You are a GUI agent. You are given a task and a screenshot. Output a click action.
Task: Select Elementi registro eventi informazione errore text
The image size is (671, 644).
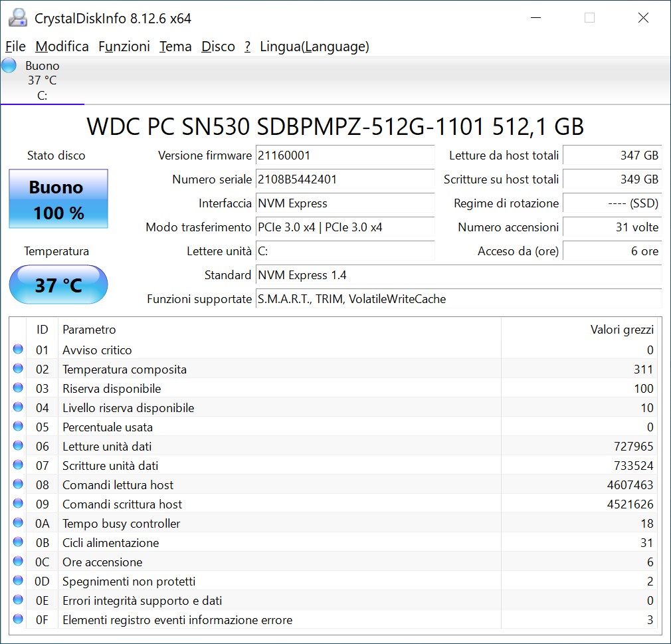177,620
